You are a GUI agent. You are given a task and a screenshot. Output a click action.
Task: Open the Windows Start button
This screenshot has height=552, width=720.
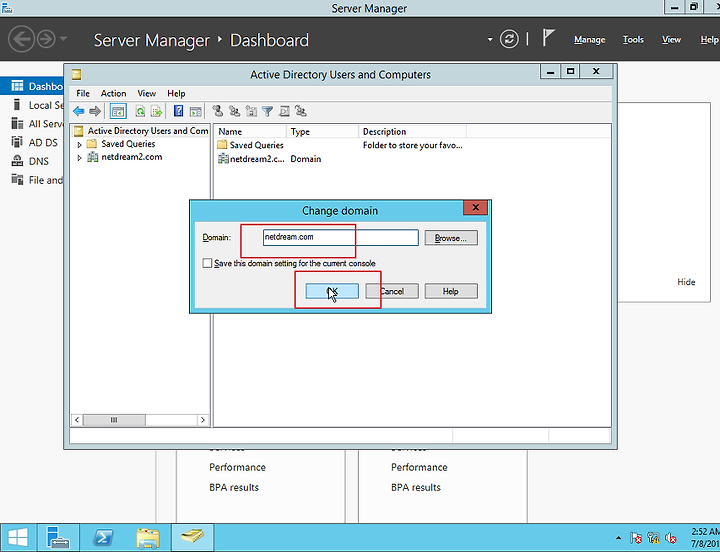click(18, 537)
